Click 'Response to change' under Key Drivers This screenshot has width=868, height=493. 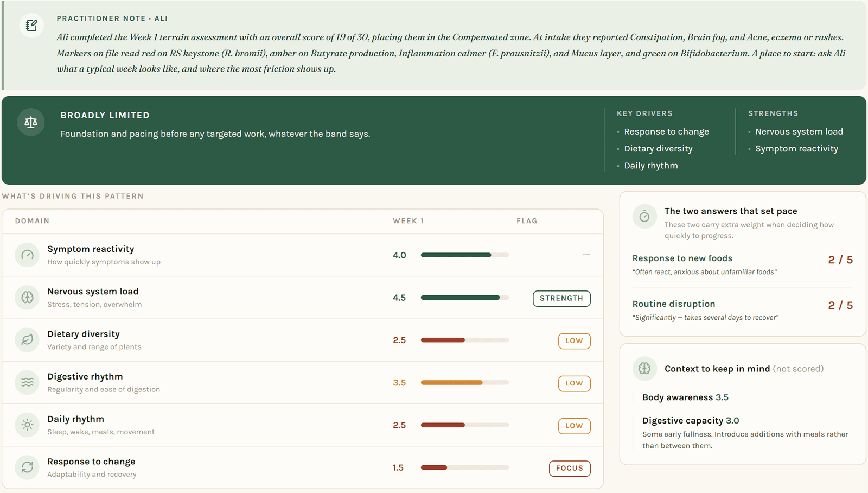tap(666, 132)
